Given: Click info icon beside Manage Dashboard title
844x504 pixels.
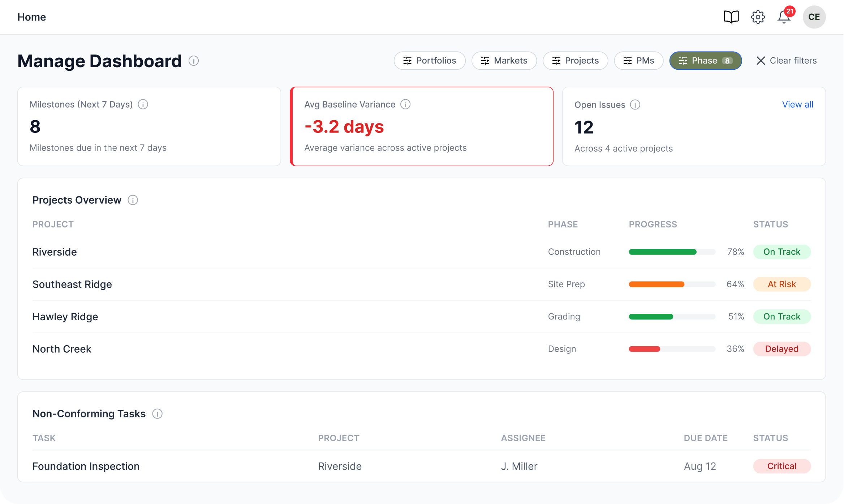Looking at the screenshot, I should coord(194,61).
